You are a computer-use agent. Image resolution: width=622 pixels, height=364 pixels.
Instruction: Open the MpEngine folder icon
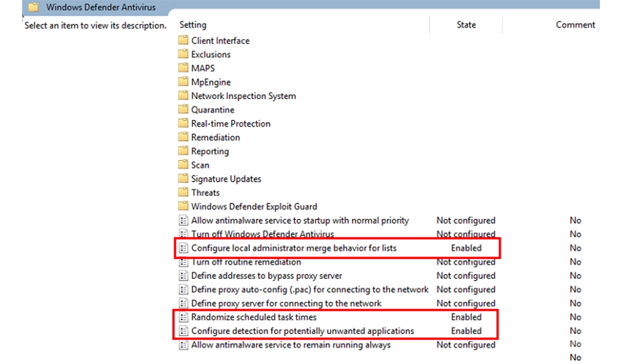point(183,81)
